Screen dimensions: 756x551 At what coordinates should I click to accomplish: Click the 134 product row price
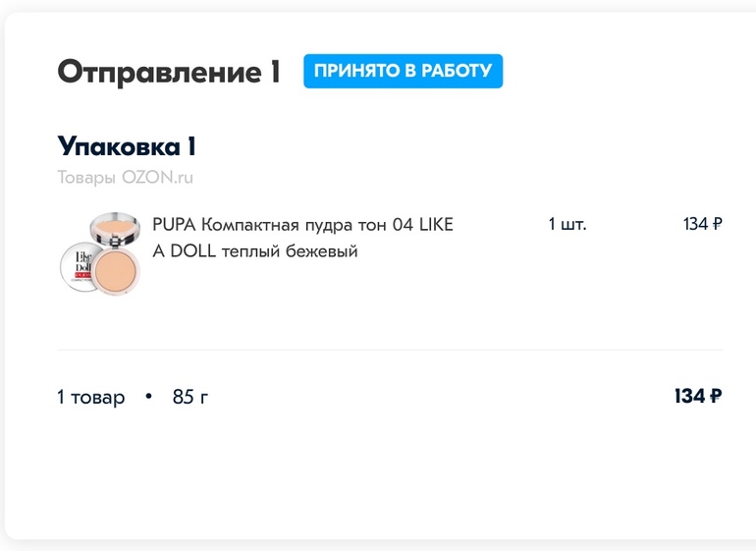click(x=695, y=224)
